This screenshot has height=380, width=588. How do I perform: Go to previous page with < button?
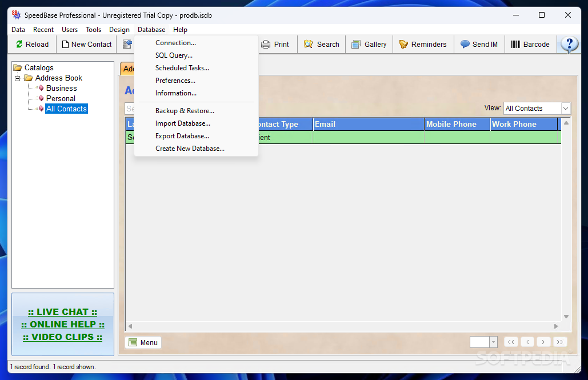(x=527, y=342)
